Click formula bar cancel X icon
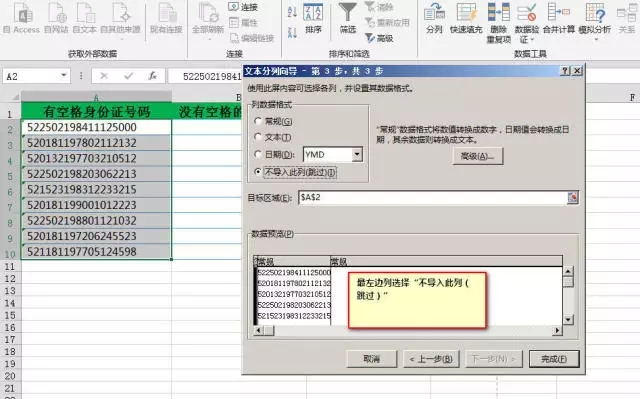Screen dimensions: 640x399 [104, 76]
